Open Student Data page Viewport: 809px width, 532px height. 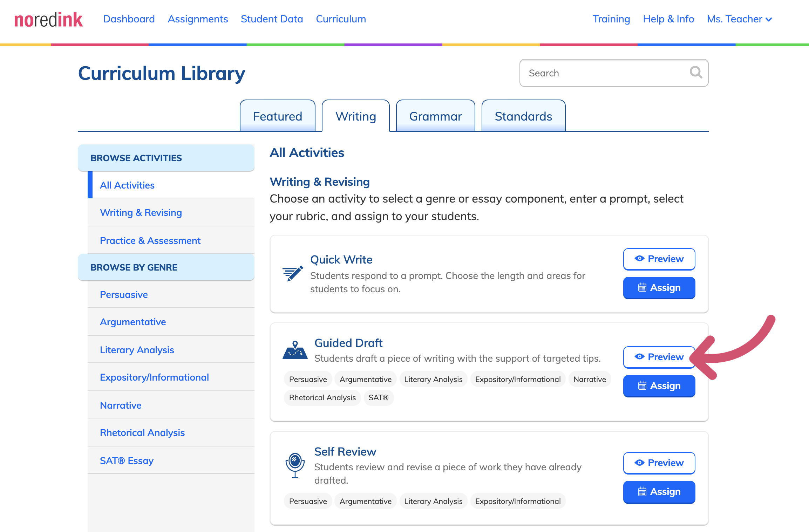pyautogui.click(x=272, y=19)
